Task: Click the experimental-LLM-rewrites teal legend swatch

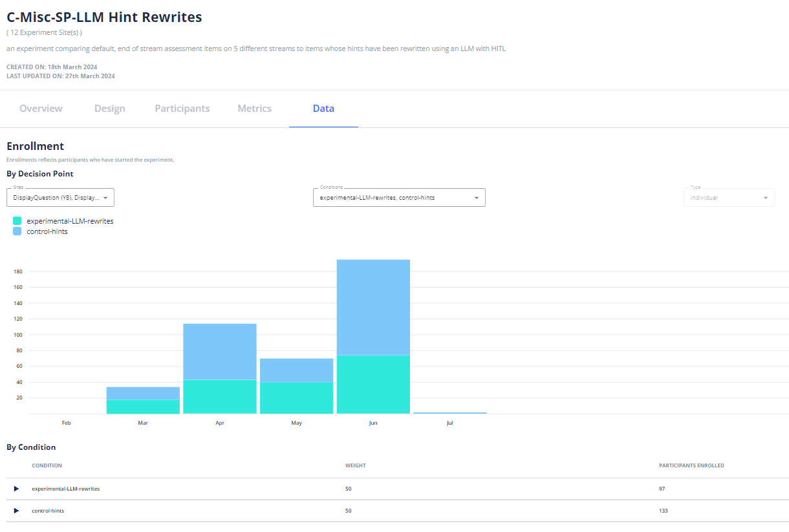Action: (17, 221)
